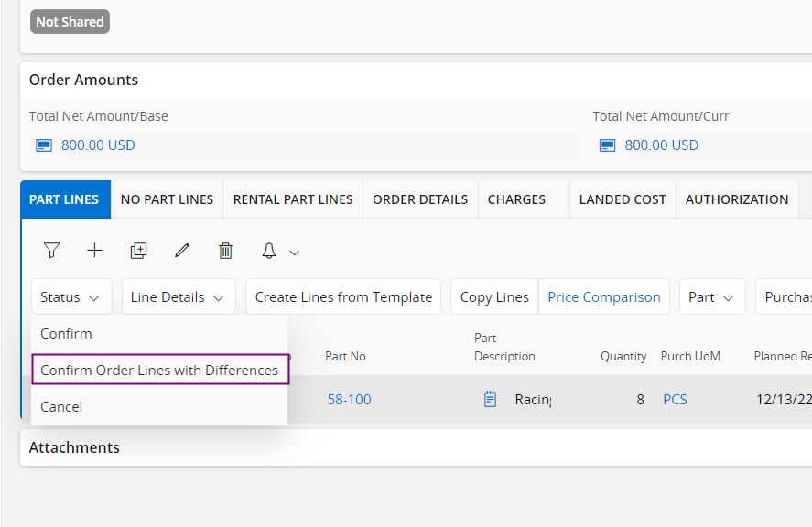
Task: Open the Landed Cost tab
Action: (x=623, y=199)
